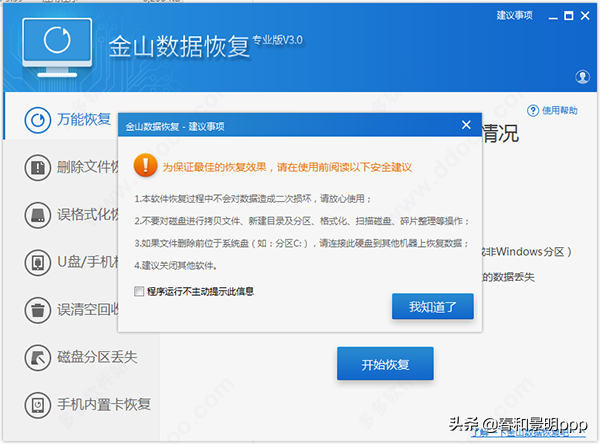Click the 3.如果文件删除前位于系统盘 tip line
This screenshot has height=444, width=600.
click(302, 243)
